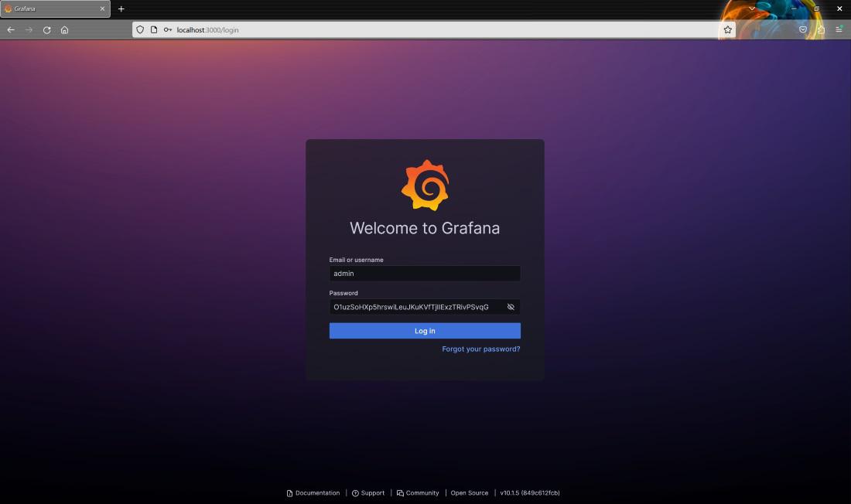Screen dimensions: 851x504
Task: Restore down the browser window
Action: [816, 9]
